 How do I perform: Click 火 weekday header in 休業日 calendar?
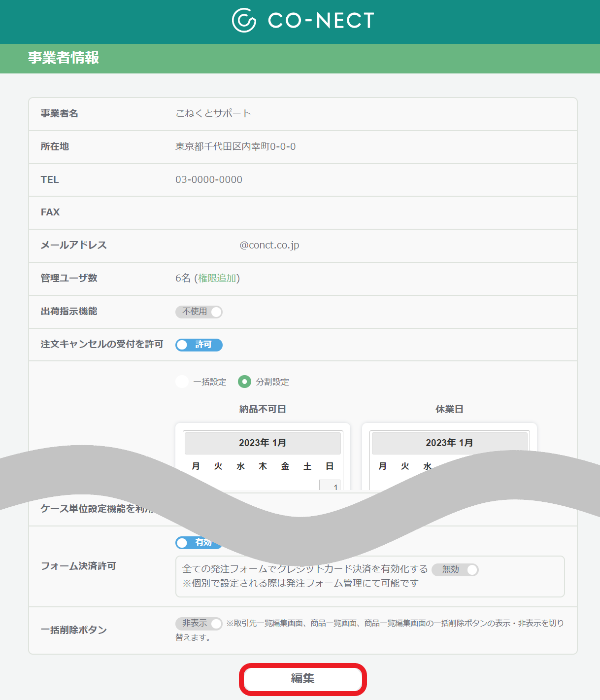[405, 466]
